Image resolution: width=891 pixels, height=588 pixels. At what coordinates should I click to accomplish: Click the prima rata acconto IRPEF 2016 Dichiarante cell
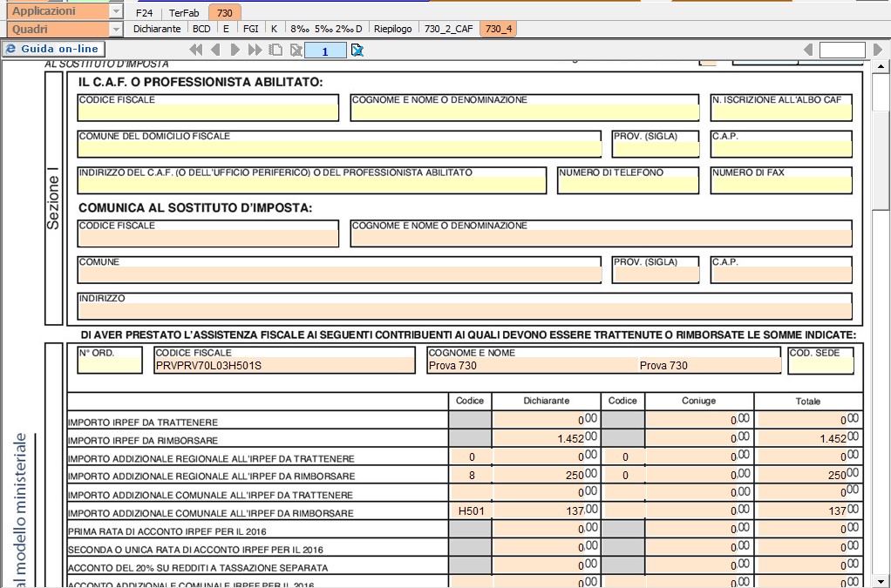(x=546, y=529)
